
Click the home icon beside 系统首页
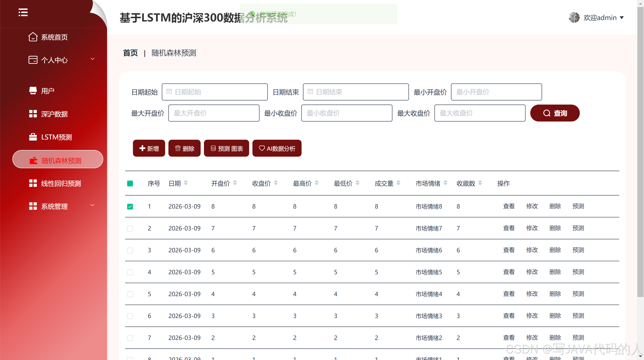33,37
